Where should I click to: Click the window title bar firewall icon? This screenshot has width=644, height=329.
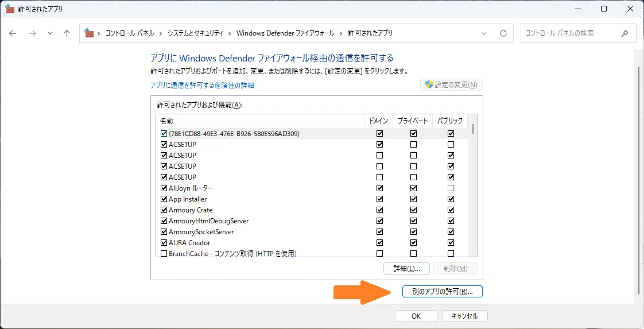click(x=10, y=9)
